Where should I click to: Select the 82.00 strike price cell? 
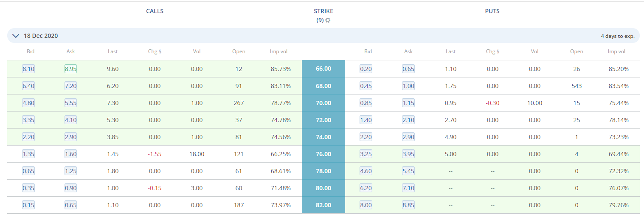coord(323,205)
